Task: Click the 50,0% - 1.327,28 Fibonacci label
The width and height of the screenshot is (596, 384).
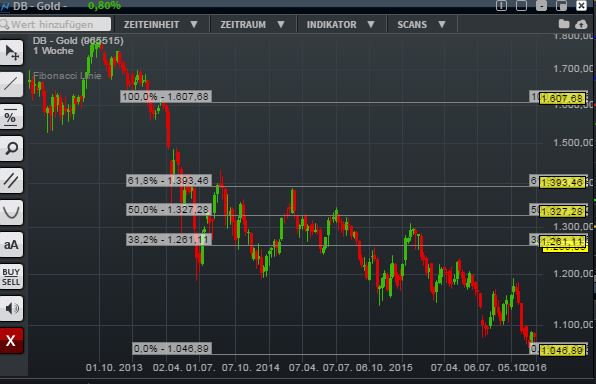Action: click(169, 209)
